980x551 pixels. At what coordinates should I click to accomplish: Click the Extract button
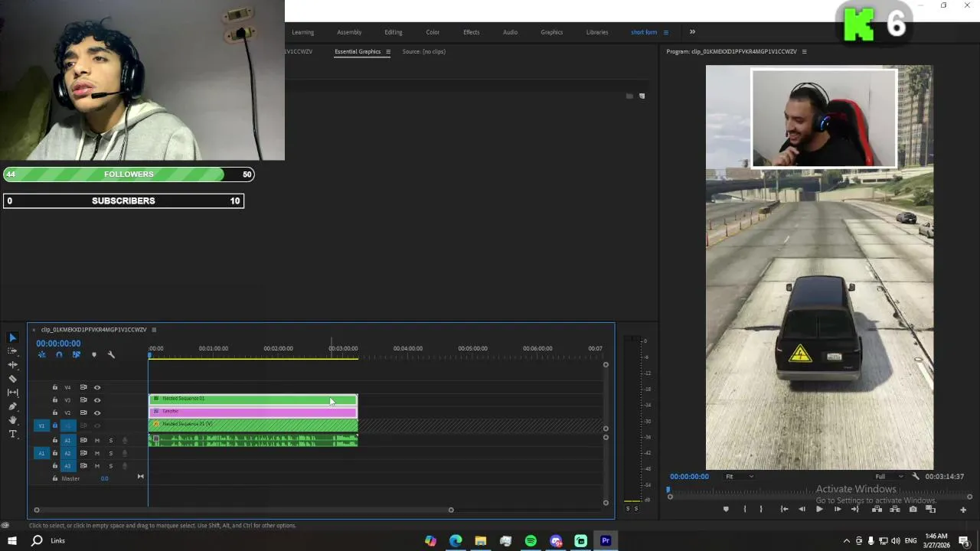coord(894,509)
